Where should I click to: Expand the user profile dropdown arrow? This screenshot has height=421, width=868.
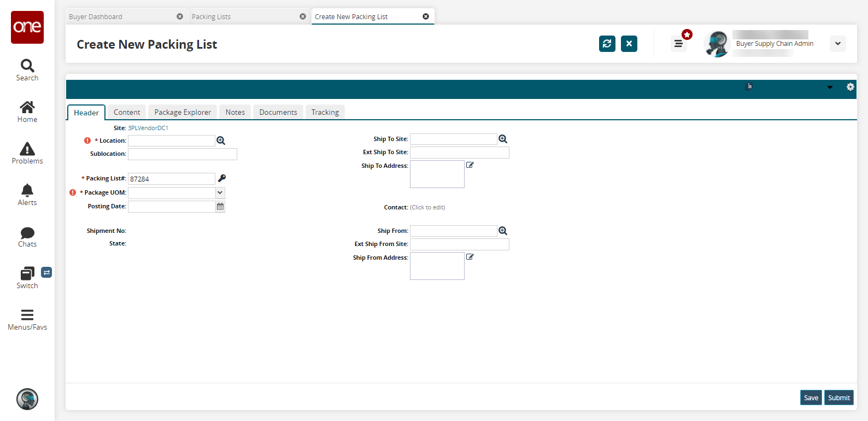pos(837,44)
